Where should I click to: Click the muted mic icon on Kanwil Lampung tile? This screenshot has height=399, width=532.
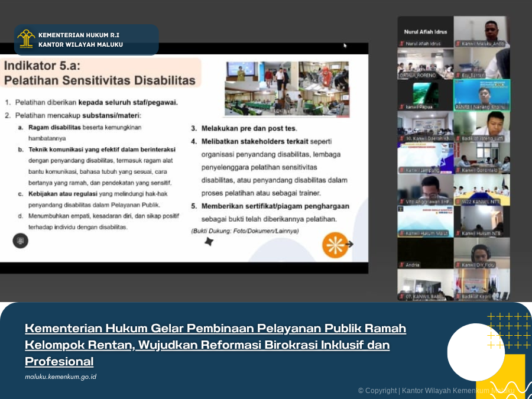(x=402, y=170)
